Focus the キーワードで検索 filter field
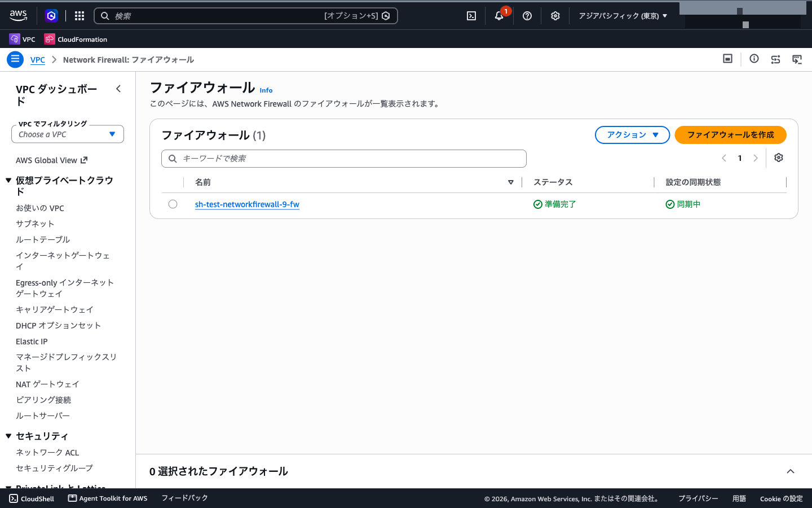This screenshot has height=508, width=812. point(344,159)
